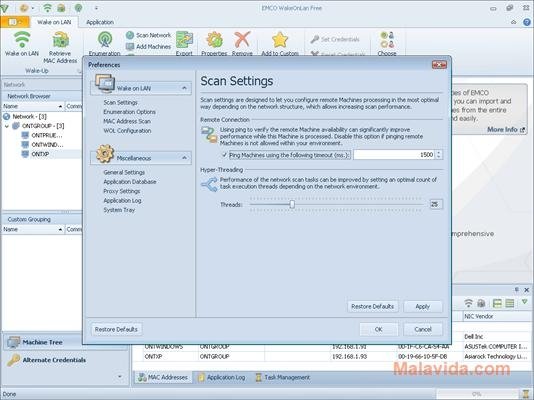Open Application Database preferences page

(130, 182)
